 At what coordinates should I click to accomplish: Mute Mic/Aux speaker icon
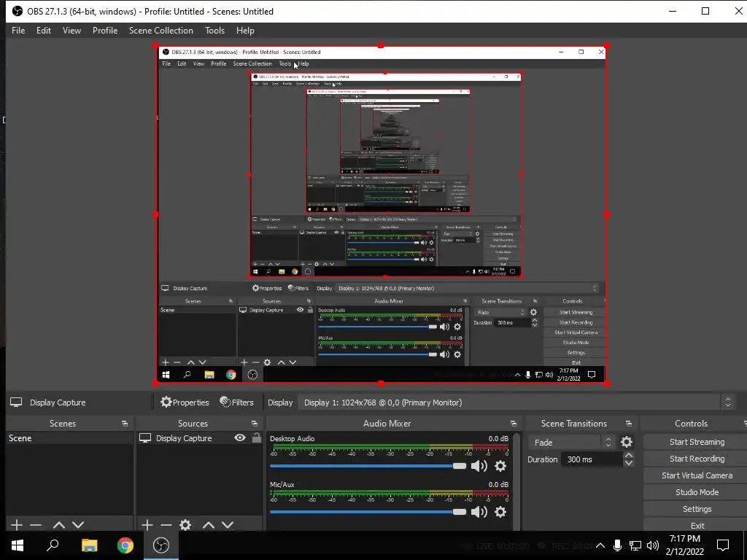click(479, 512)
